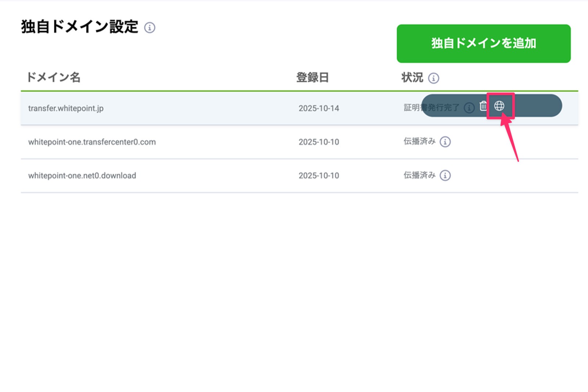The width and height of the screenshot is (588, 392).
Task: Open status info icon for whitepoint-one.net0.download
Action: coord(445,175)
